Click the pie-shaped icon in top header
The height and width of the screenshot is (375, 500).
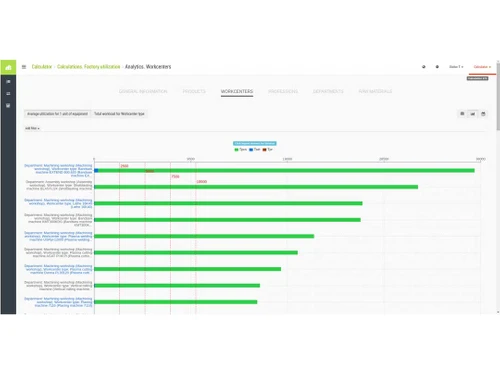[x=424, y=67]
